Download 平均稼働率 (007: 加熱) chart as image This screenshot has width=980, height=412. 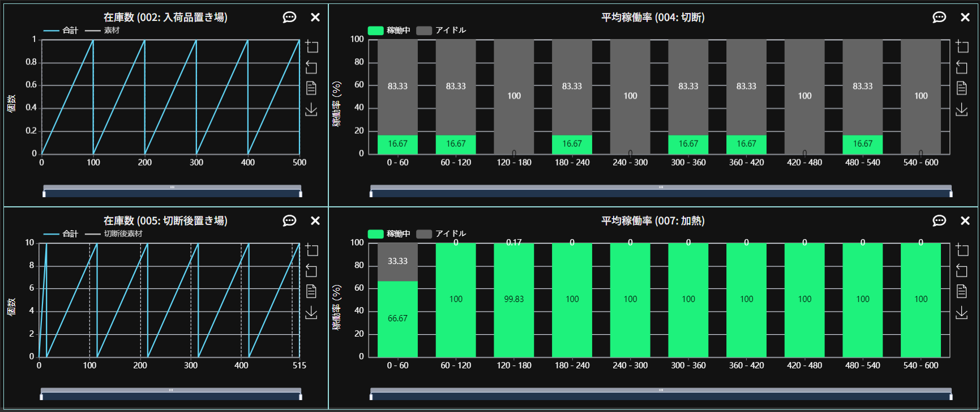(x=961, y=312)
